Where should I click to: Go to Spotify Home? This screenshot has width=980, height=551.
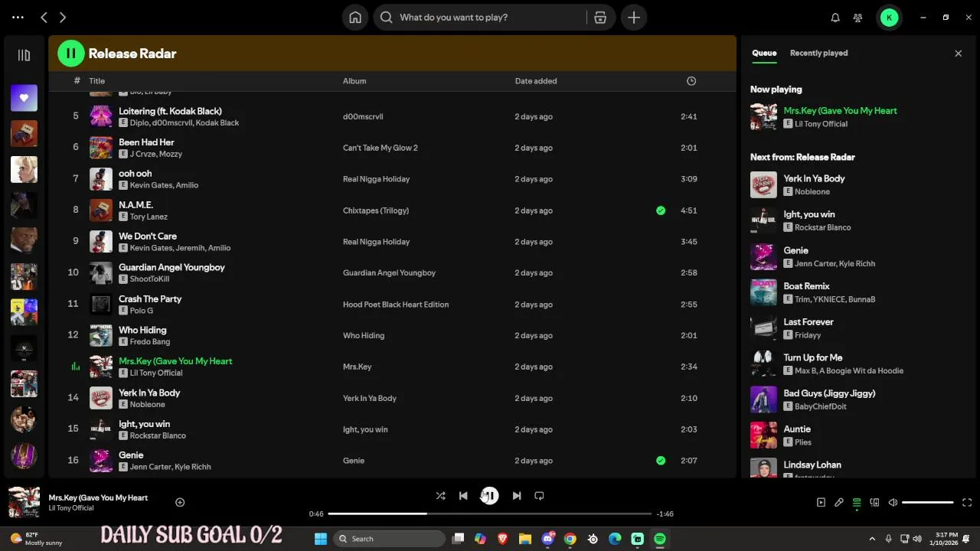tap(355, 18)
